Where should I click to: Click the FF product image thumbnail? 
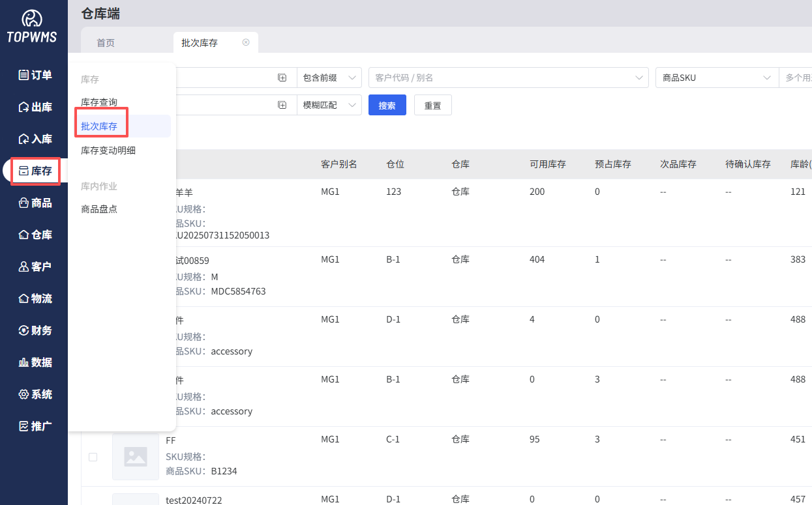[136, 457]
